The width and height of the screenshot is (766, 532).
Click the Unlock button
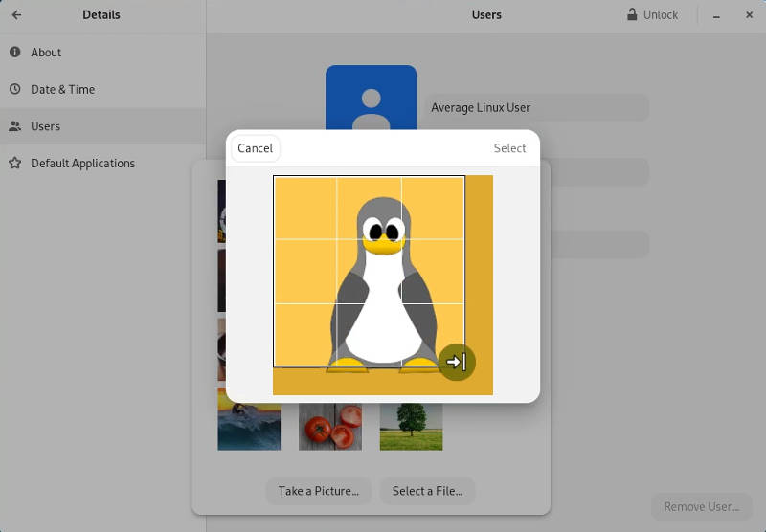click(653, 15)
